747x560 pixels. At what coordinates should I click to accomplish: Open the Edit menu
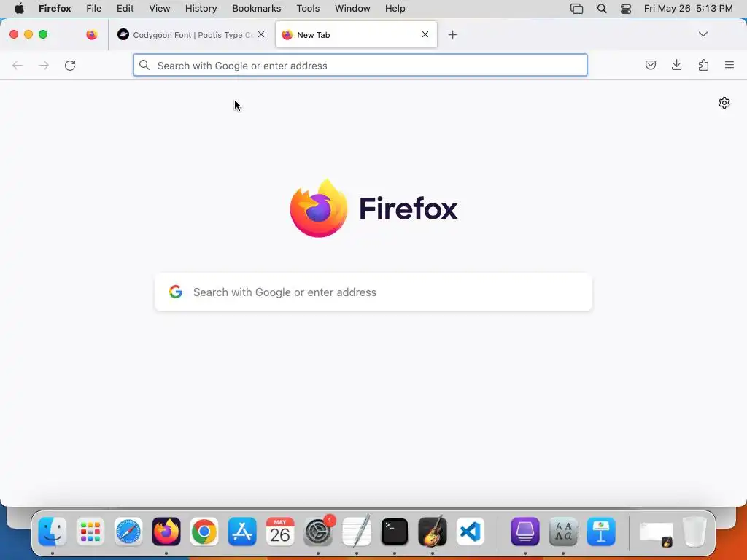[x=125, y=9]
